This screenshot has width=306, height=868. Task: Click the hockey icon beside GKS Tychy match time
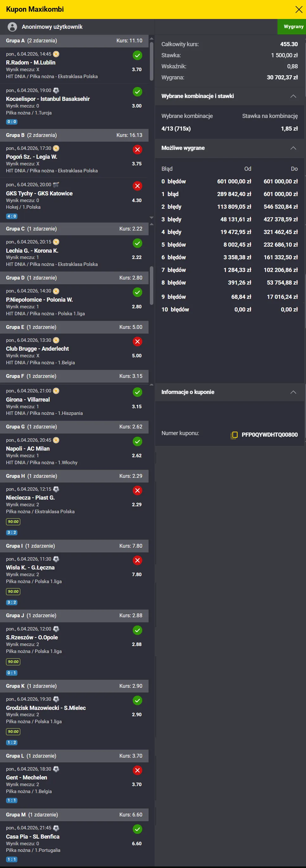pos(56,185)
